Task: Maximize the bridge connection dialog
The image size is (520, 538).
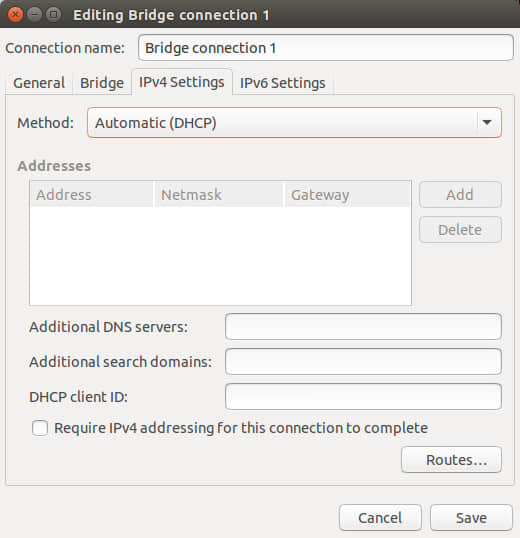Action: click(53, 14)
